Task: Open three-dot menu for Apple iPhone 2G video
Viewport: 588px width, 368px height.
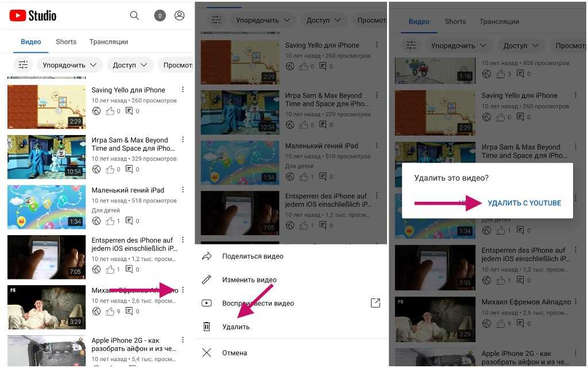Action: (183, 340)
